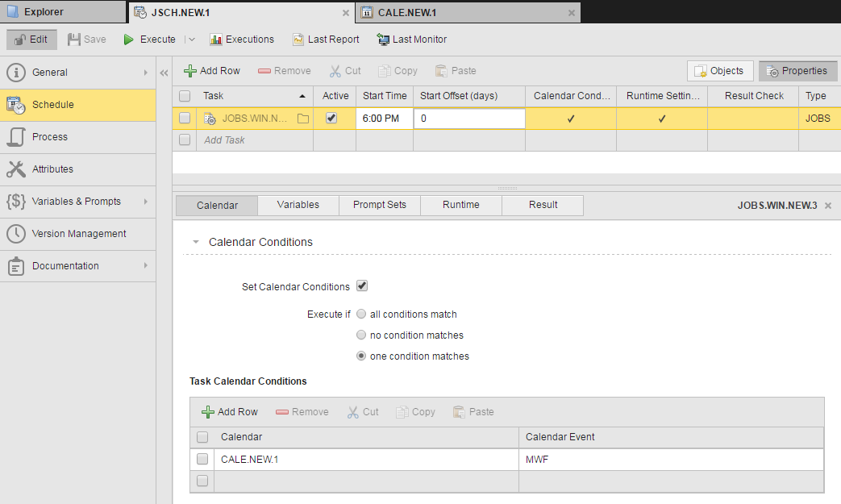The width and height of the screenshot is (841, 504).
Task: Open the Execute dropdown arrow
Action: (191, 40)
